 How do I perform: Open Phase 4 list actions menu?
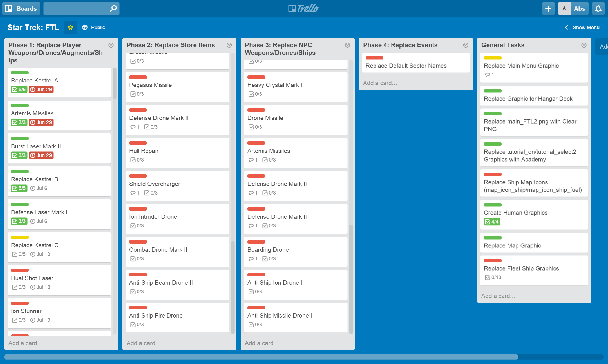point(466,45)
